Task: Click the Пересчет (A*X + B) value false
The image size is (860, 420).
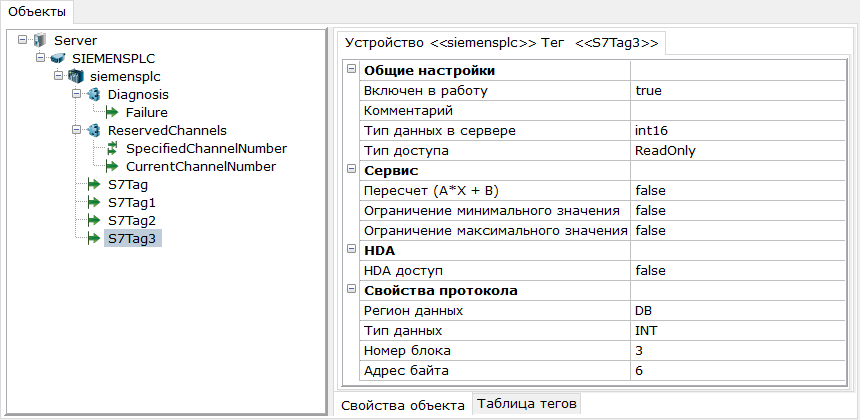Action: 737,191
